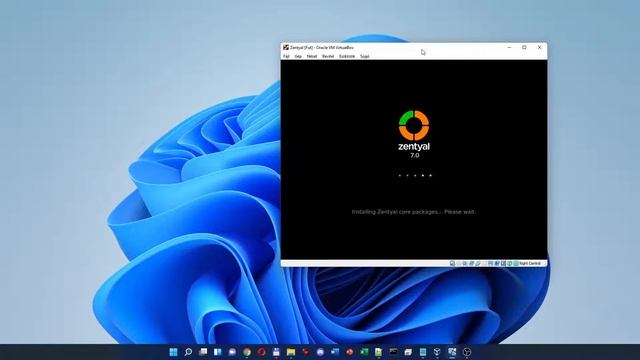The width and height of the screenshot is (640, 360).
Task: Open the black terminal icon on taskbar
Action: pos(393,352)
